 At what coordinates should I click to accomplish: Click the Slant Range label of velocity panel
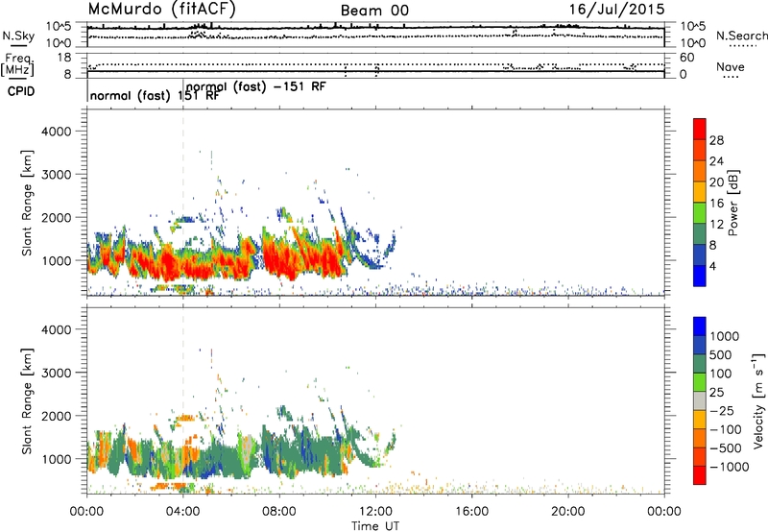27,400
